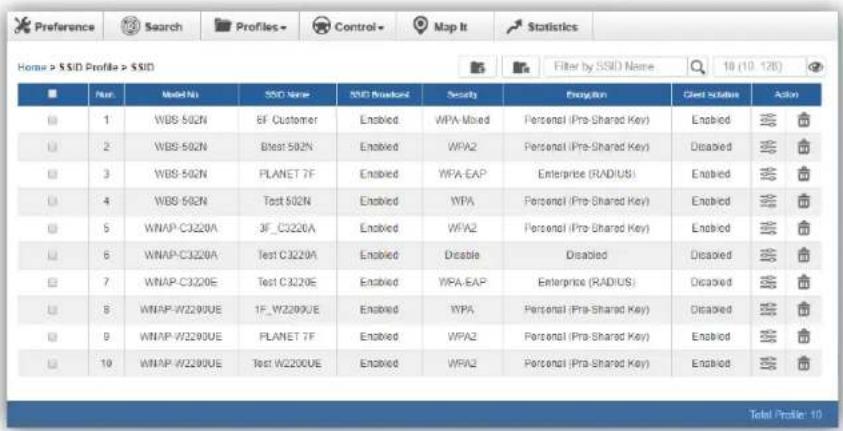Delete the Btest 502N SSID profile

click(803, 147)
